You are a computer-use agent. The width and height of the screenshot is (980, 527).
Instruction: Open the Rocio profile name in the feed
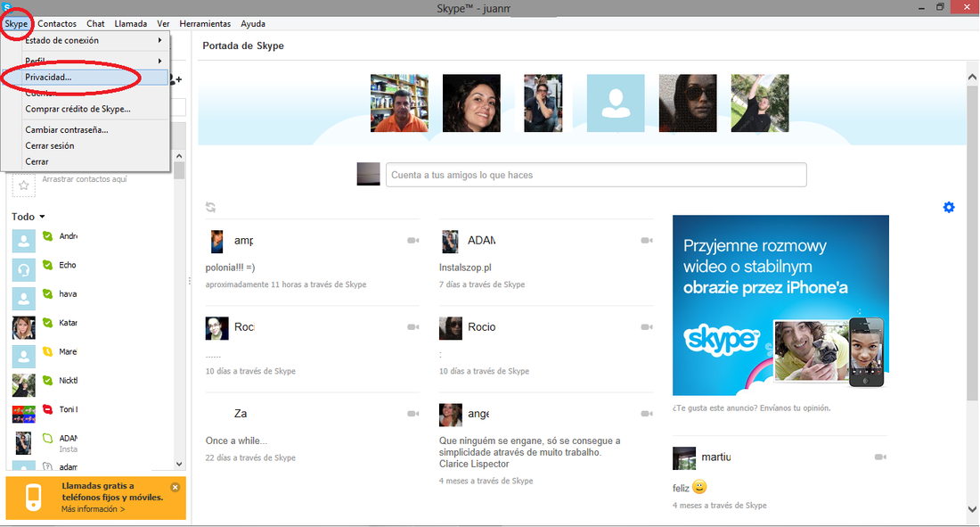coord(481,326)
